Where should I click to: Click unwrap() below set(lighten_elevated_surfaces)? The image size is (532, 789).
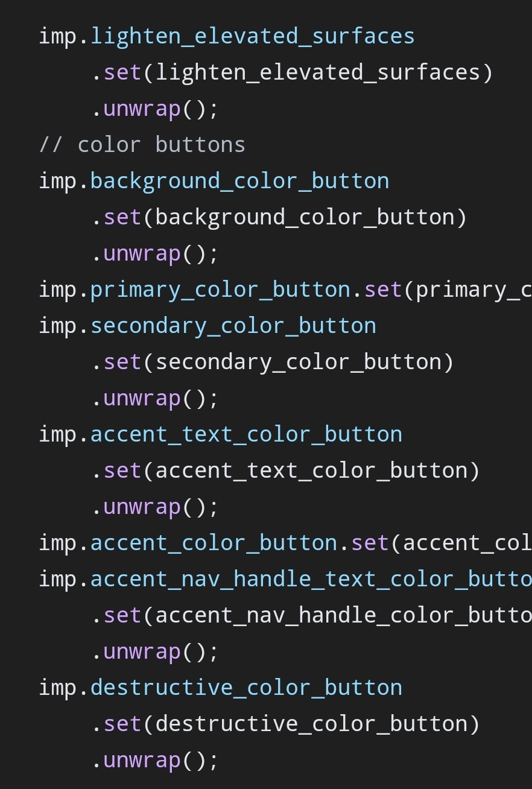coord(155,109)
